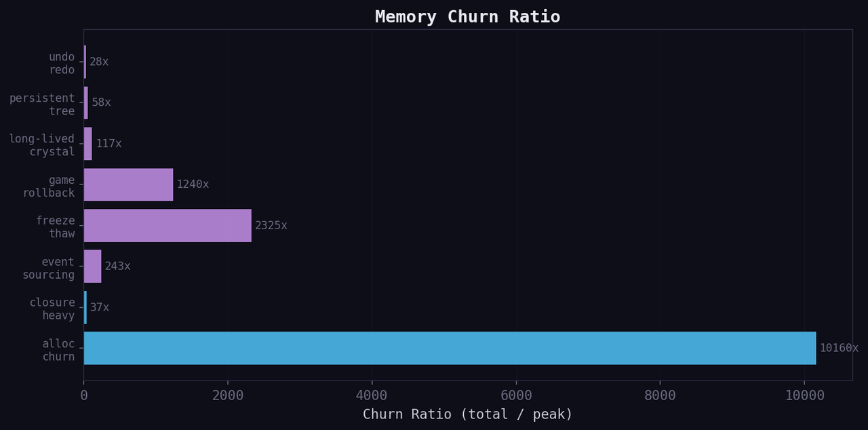Click the 1240x value label

click(193, 184)
